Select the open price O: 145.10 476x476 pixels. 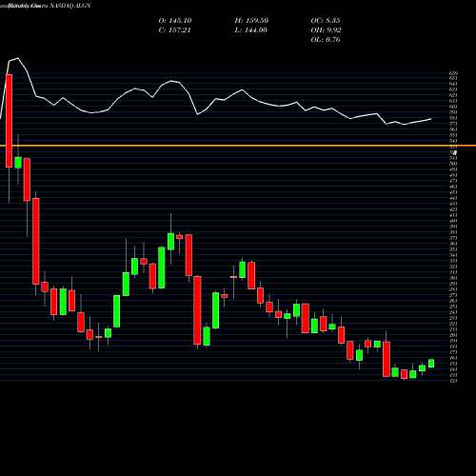175,21
